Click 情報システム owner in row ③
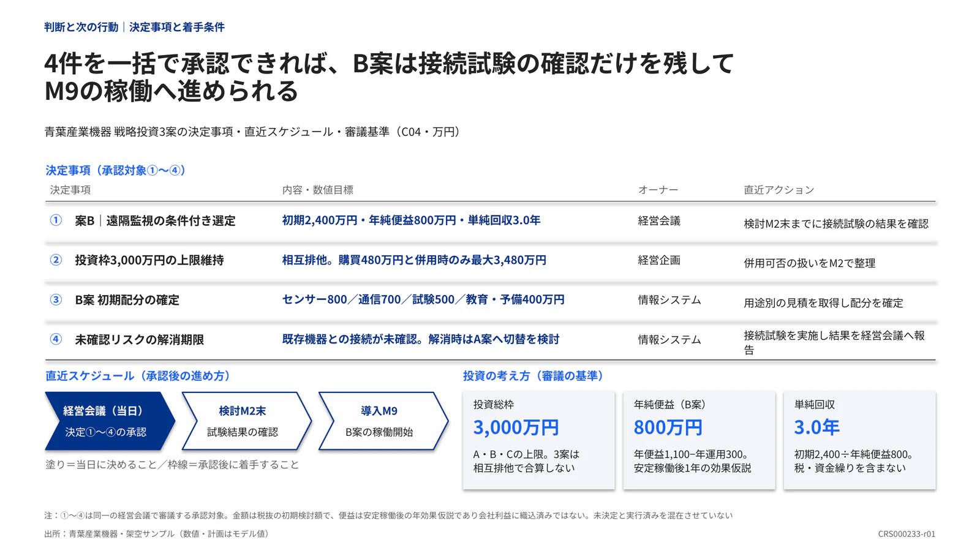The width and height of the screenshot is (980, 551). (669, 300)
